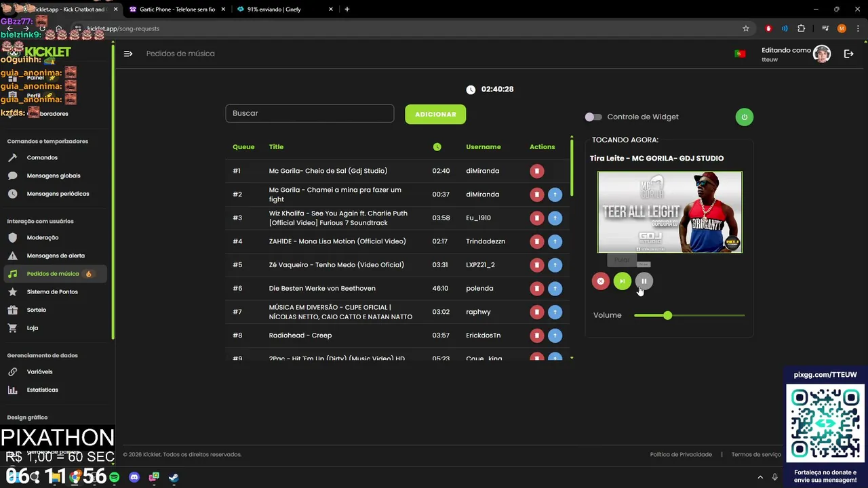Open Steam from the taskbar
868x488 pixels.
click(x=174, y=477)
